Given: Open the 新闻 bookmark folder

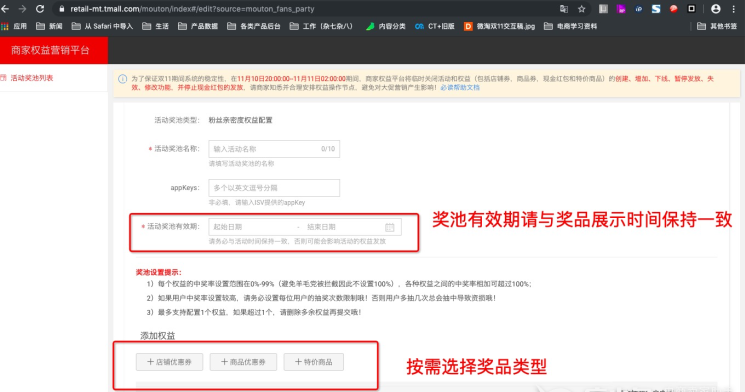Looking at the screenshot, I should [x=49, y=26].
